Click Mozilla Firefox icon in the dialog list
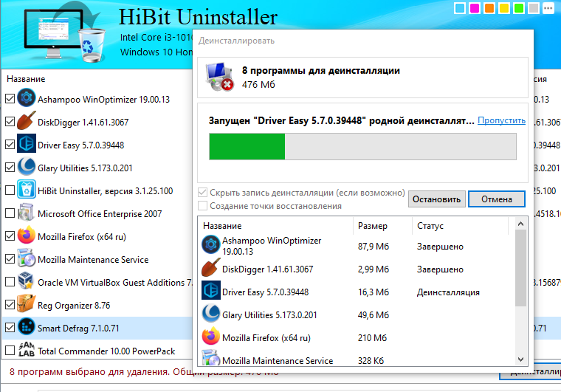Image resolution: width=561 pixels, height=392 pixels. click(x=210, y=336)
